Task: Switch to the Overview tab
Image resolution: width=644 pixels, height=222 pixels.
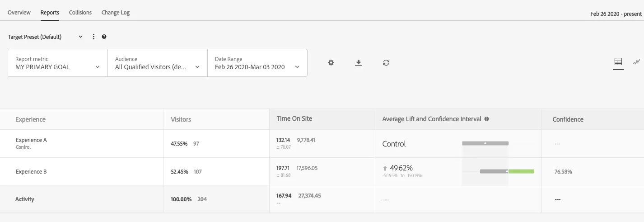Action: point(19,12)
